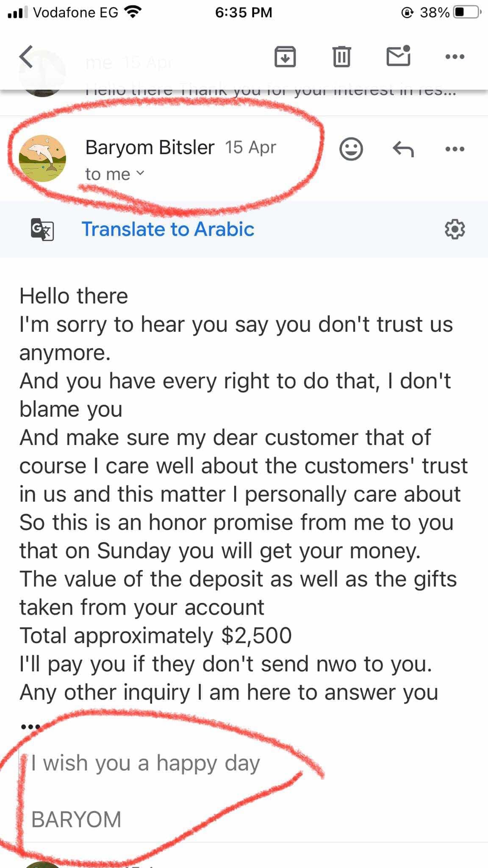Open translation settings gear
Screen dimensions: 488x868
[455, 229]
